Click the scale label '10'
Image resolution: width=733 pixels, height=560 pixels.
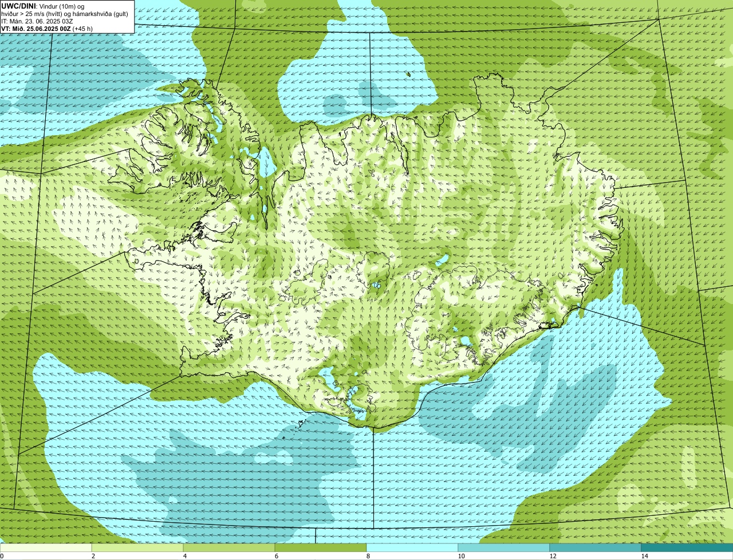[461, 556]
